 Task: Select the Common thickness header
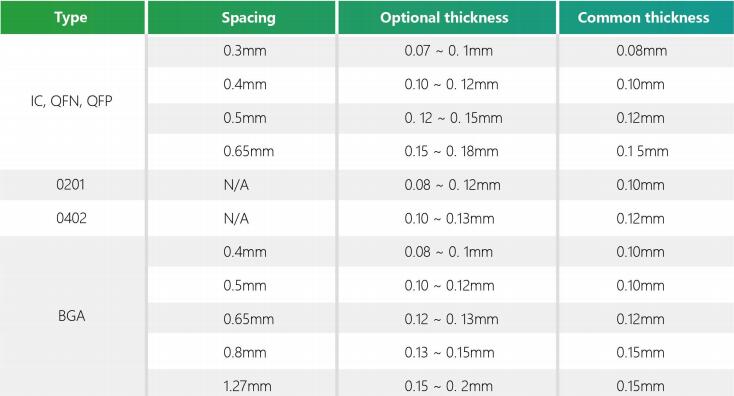(646, 17)
